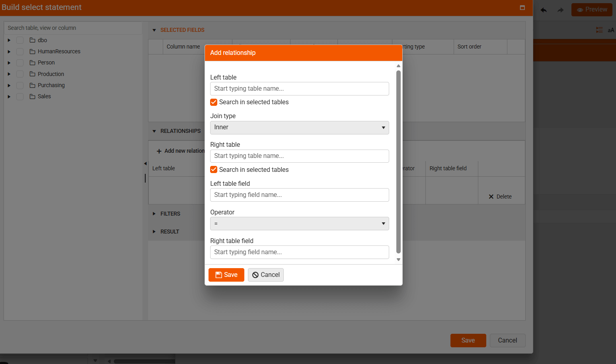Open the Join type dropdown

[x=299, y=128]
